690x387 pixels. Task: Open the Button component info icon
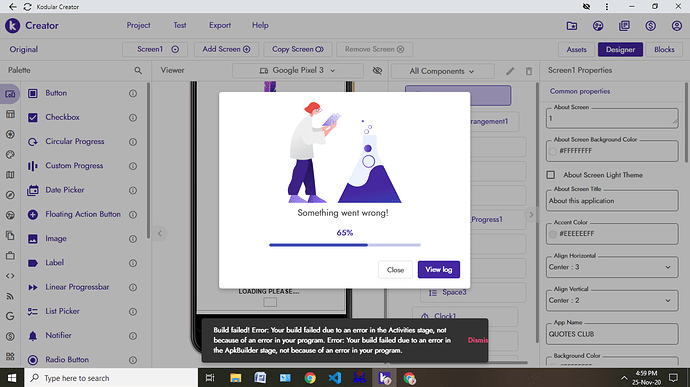pyautogui.click(x=133, y=93)
